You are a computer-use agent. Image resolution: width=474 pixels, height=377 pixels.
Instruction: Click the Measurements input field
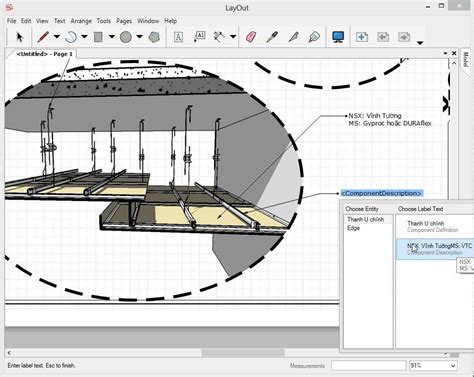pos(369,366)
